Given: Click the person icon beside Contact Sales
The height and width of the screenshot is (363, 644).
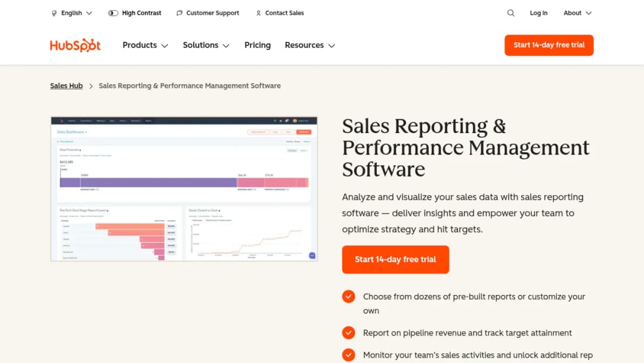Looking at the screenshot, I should pyautogui.click(x=258, y=13).
